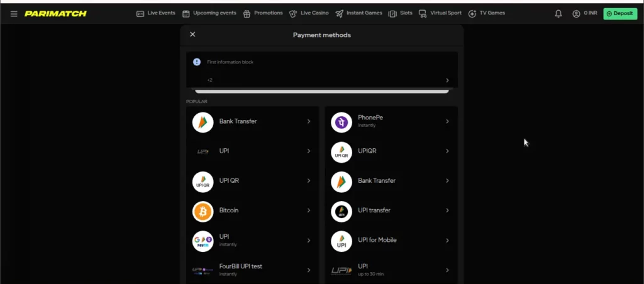Click the green Deposit button

[x=620, y=14]
